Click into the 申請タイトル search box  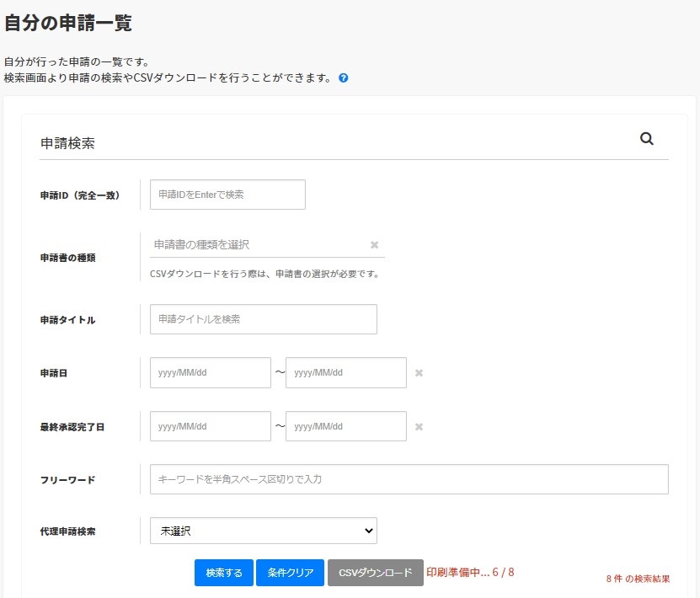263,319
